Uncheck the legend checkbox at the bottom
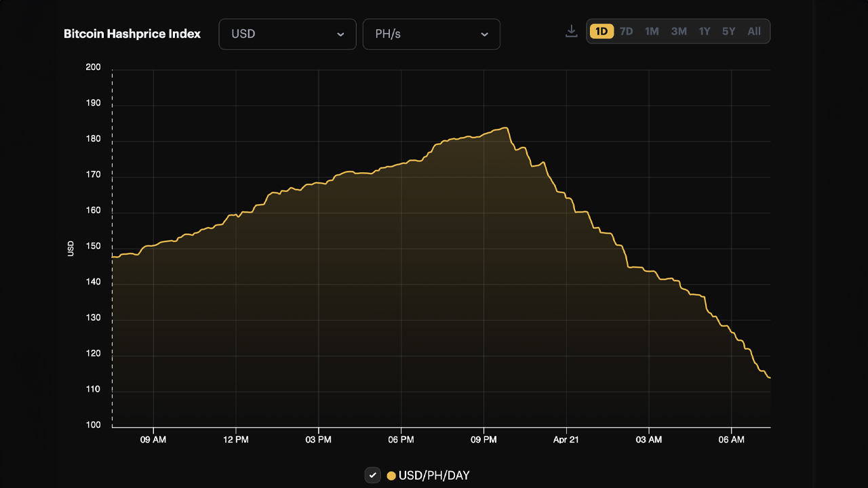868x488 pixels. pyautogui.click(x=372, y=475)
